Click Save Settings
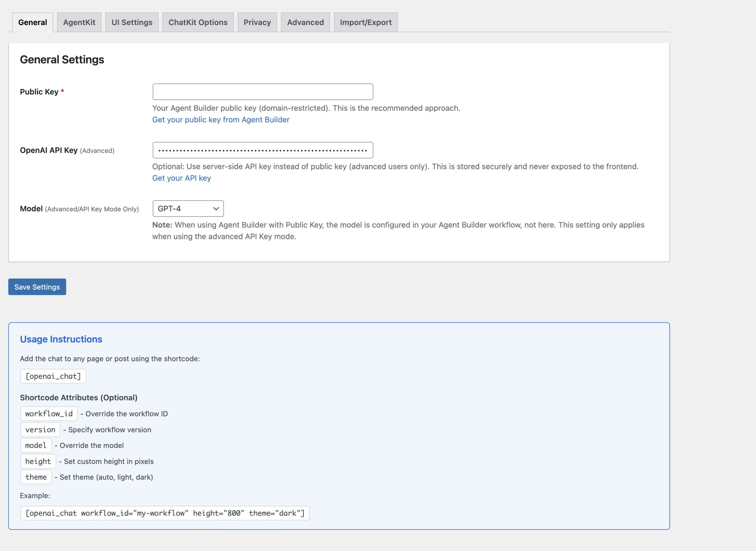 click(x=37, y=287)
